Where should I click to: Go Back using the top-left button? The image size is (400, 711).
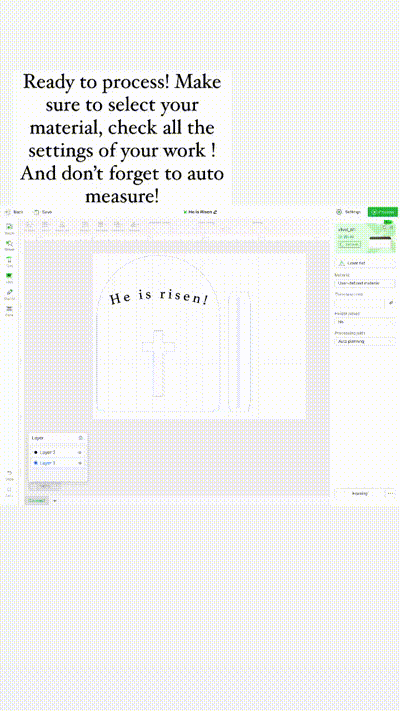14,212
